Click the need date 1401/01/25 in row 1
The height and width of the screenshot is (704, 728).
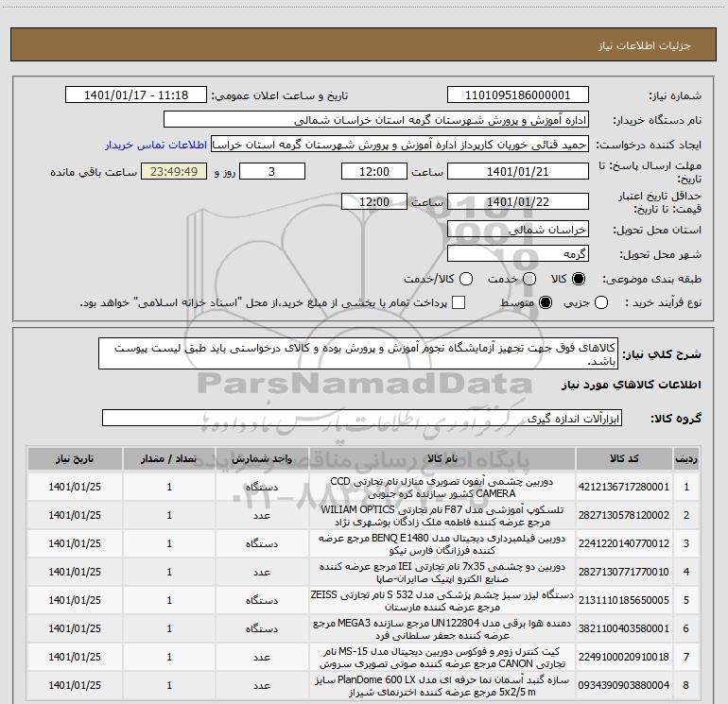coord(75,487)
